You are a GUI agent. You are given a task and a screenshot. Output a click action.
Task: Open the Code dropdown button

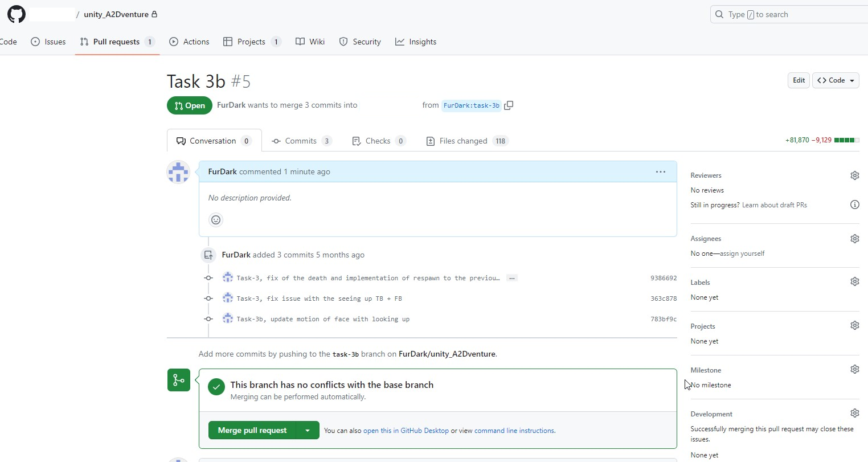click(836, 80)
